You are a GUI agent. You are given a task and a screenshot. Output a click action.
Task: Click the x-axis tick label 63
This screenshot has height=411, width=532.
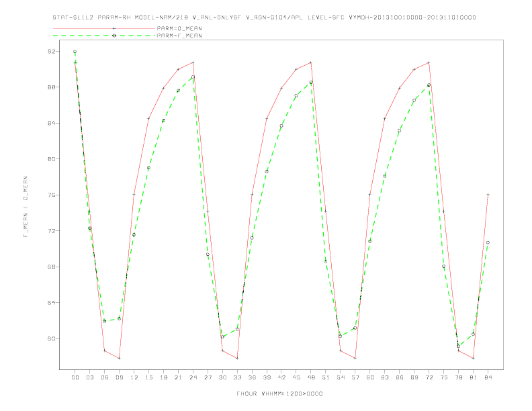[385, 377]
